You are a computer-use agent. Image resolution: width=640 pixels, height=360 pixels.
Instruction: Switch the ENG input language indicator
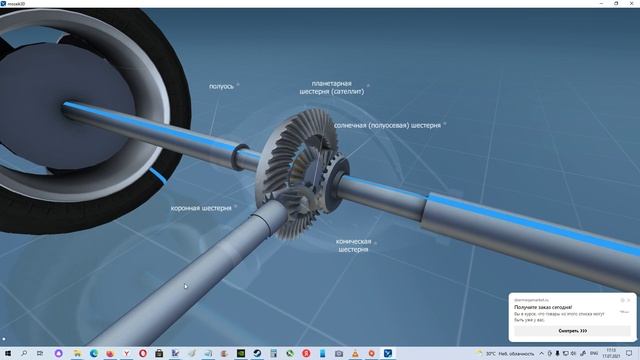[594, 353]
